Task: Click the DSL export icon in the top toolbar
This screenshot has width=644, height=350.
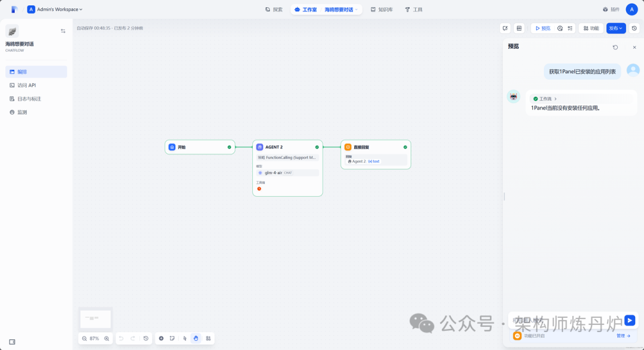Action: tap(506, 28)
